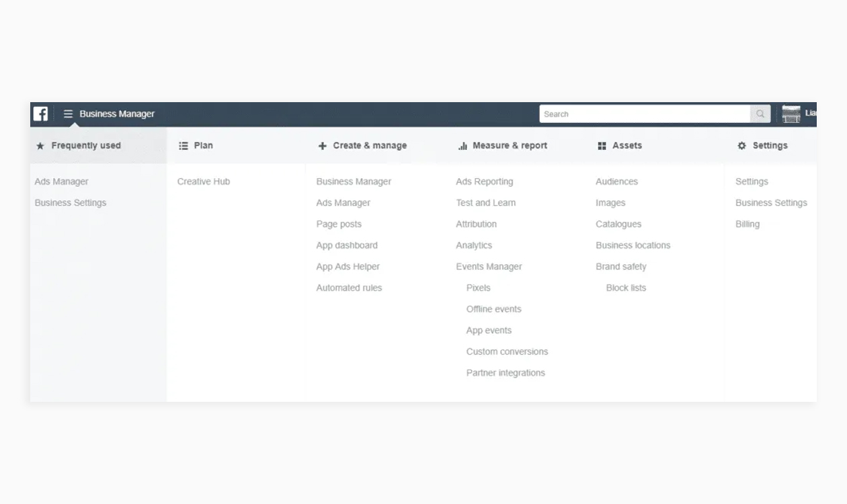Image resolution: width=847 pixels, height=504 pixels.
Task: Click the Plan list icon
Action: coord(184,146)
